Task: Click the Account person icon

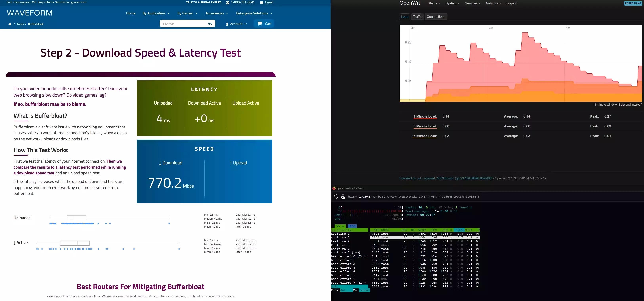Action: [227, 24]
